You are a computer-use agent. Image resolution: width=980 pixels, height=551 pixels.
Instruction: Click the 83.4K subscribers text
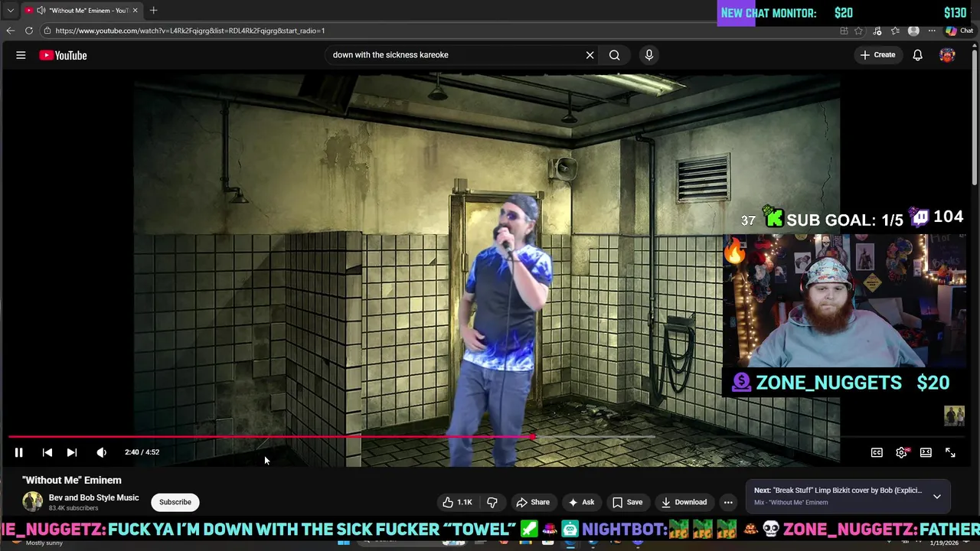(x=73, y=508)
